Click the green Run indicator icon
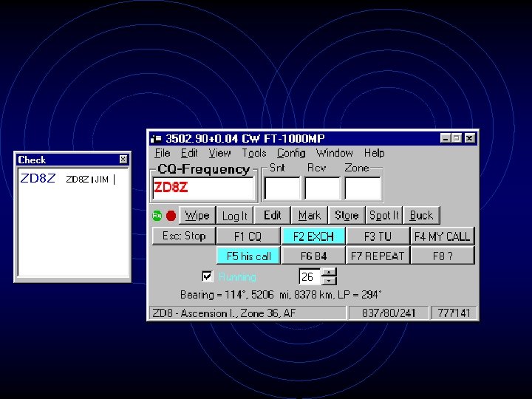This screenshot has width=532, height=399. pos(157,216)
